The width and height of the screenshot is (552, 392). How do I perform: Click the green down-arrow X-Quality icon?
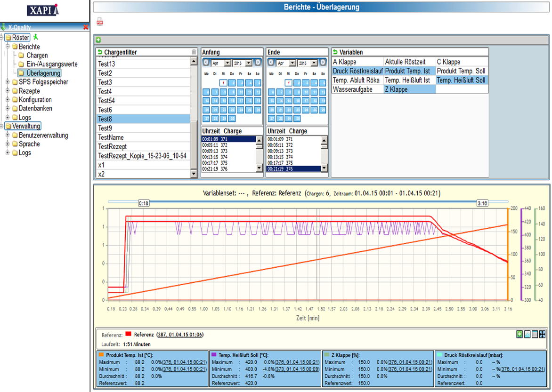[3, 27]
